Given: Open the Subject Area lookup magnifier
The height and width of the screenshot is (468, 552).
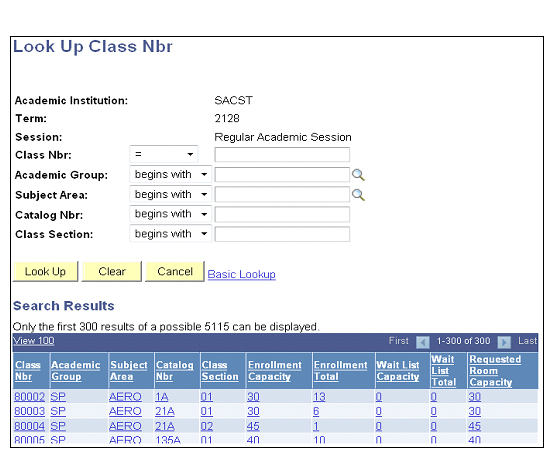Looking at the screenshot, I should [358, 195].
